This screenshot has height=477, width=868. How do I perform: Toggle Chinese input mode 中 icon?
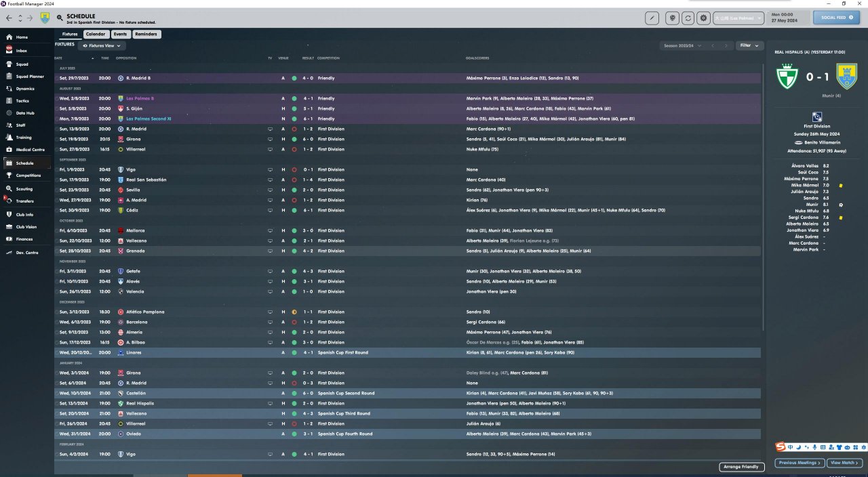pyautogui.click(x=791, y=447)
